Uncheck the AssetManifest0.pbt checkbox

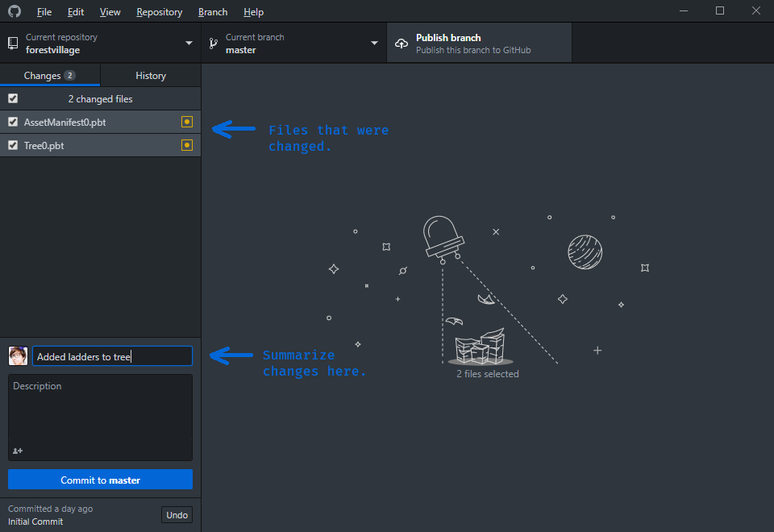[x=13, y=122]
